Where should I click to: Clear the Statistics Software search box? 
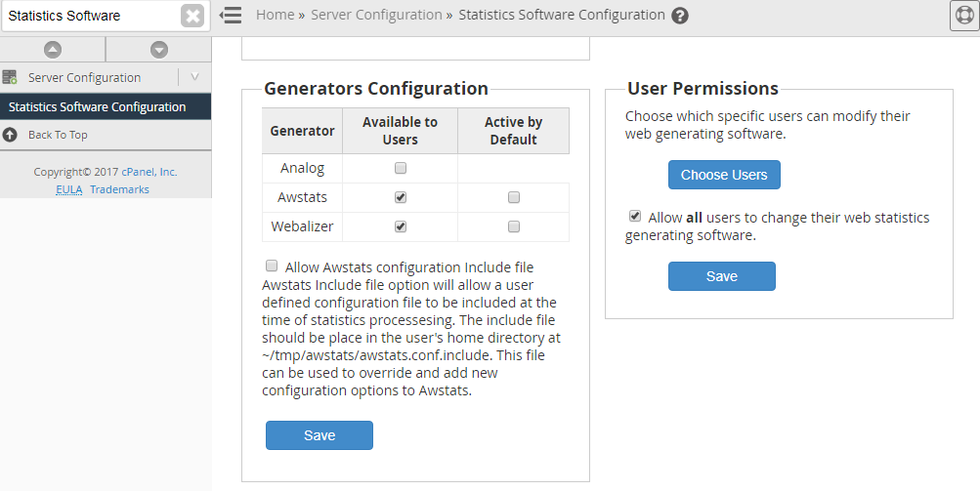click(x=192, y=16)
